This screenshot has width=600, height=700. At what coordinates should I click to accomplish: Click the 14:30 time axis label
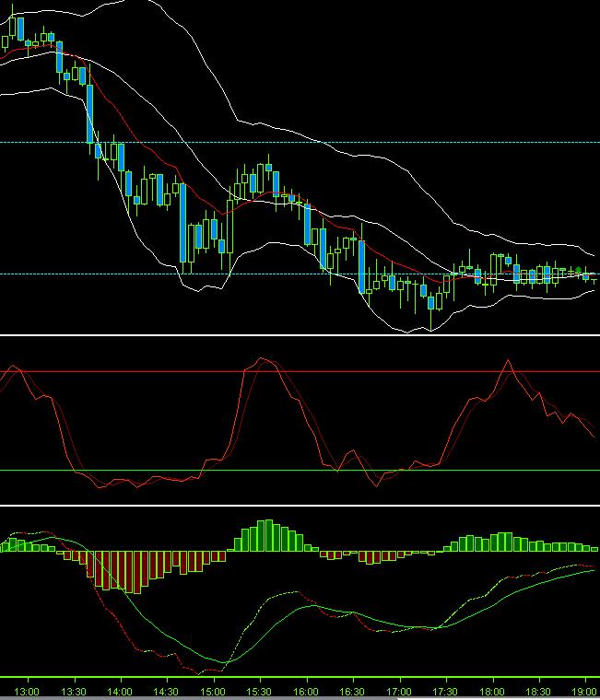pos(167,692)
